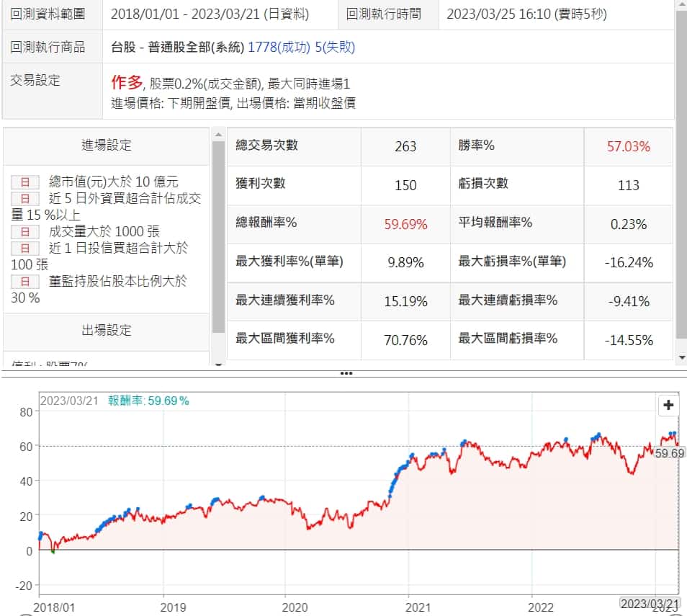Click the 勝率% value 57.03%
This screenshot has width=687, height=616.
click(x=628, y=147)
